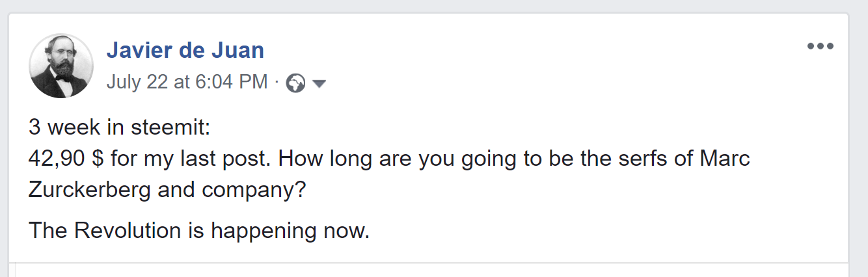Click the gray page background above the post

(x=429, y=5)
